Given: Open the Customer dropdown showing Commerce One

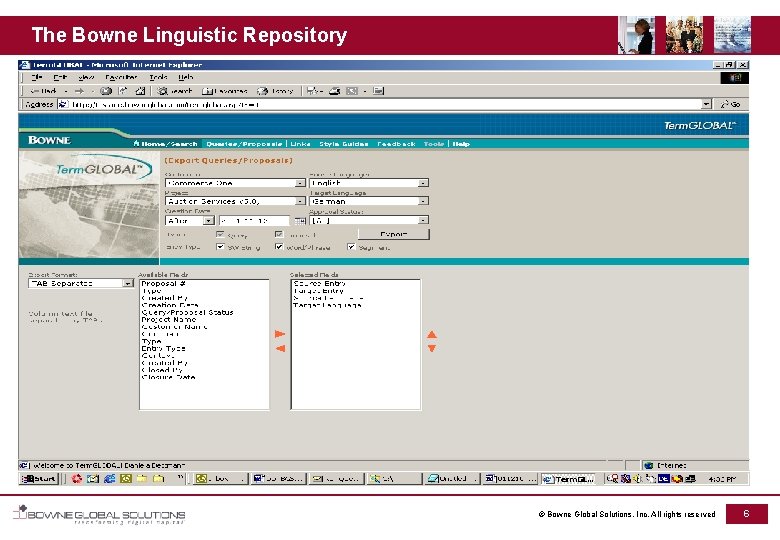Looking at the screenshot, I should click(x=235, y=183).
